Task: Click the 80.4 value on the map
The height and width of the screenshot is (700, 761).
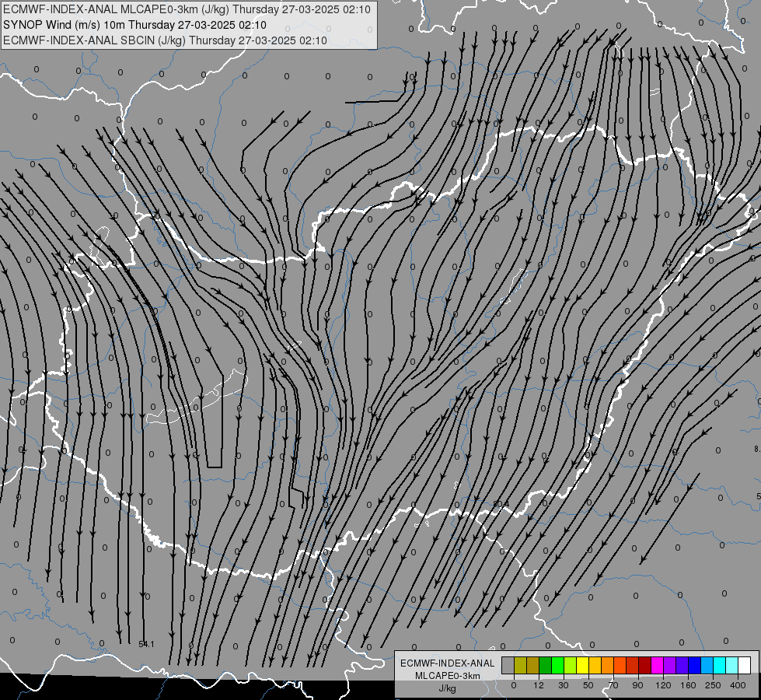Action: coord(501,504)
